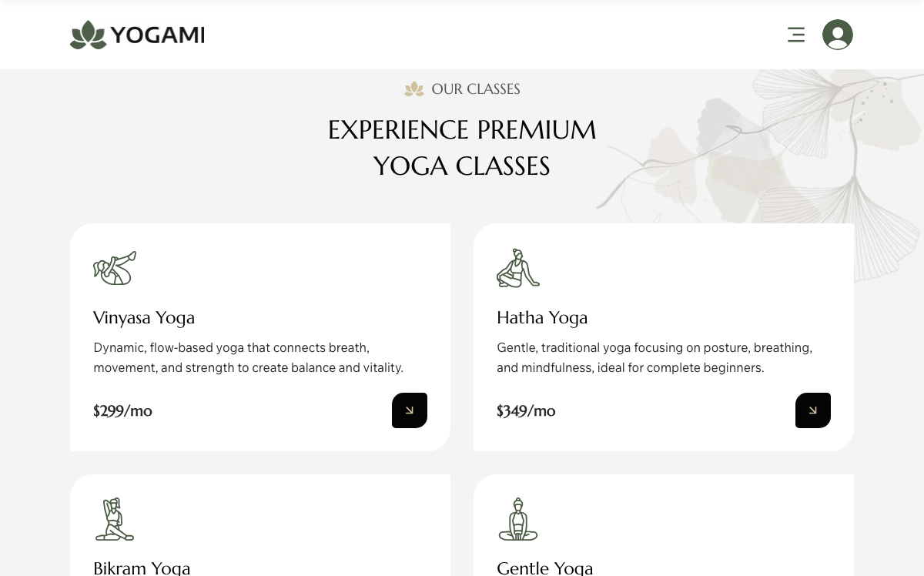Click the Hatha Yoga description text
This screenshot has width=924, height=576.
click(x=654, y=358)
